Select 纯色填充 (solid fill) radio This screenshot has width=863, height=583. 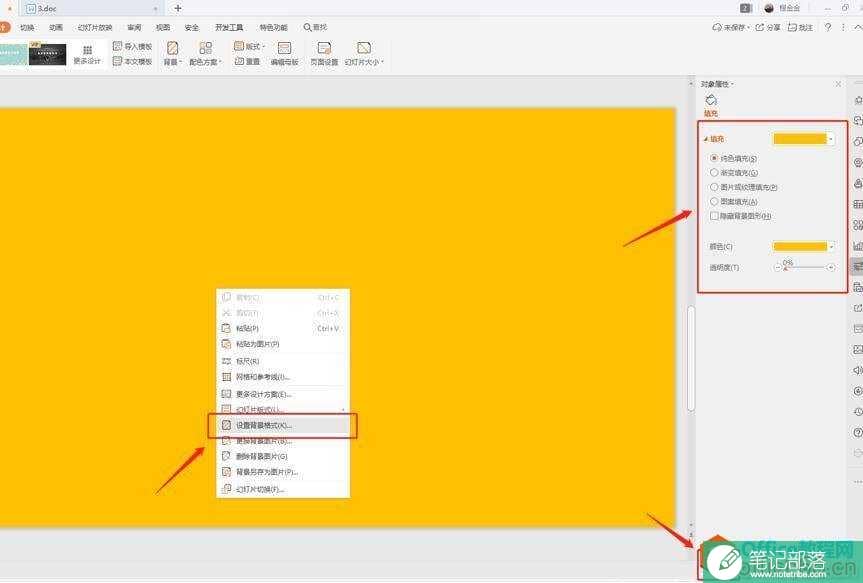point(714,158)
